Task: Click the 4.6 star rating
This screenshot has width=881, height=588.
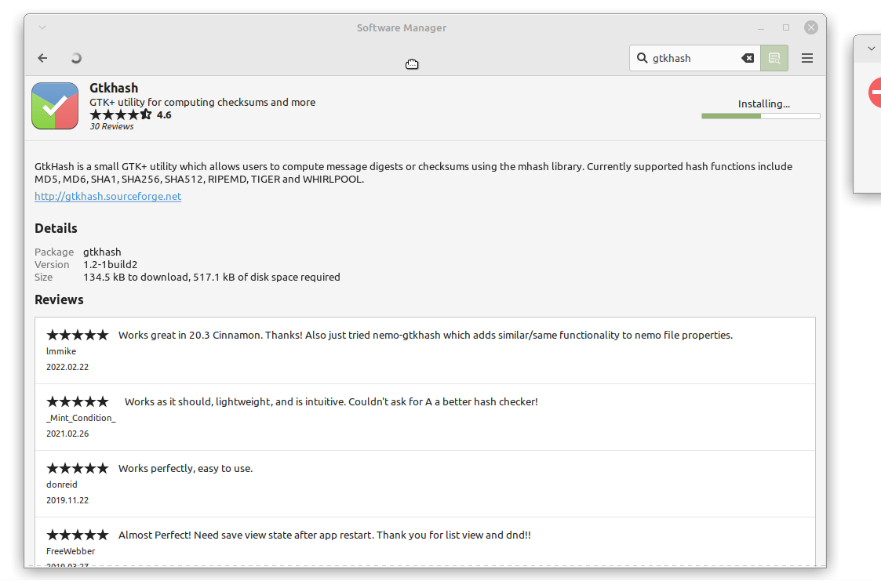Action: (130, 114)
